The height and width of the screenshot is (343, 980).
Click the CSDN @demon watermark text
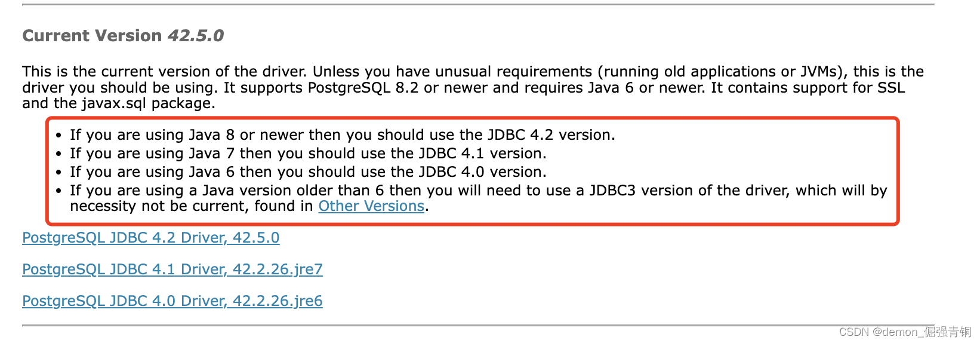click(905, 332)
